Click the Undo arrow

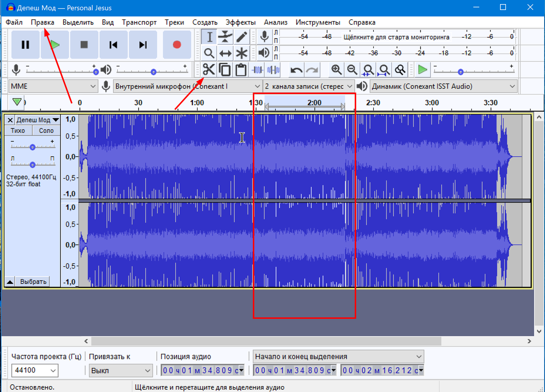pos(297,70)
